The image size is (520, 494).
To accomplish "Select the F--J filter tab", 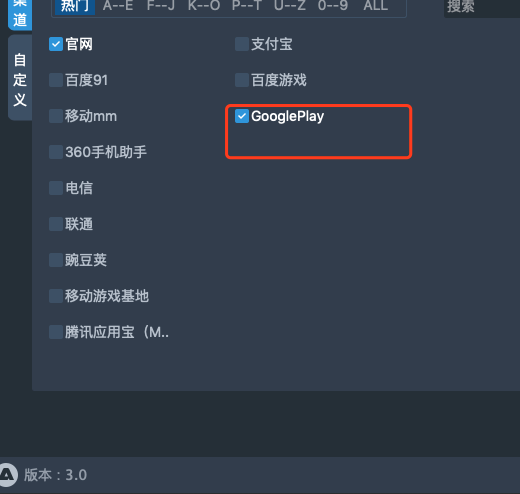I will point(161,6).
